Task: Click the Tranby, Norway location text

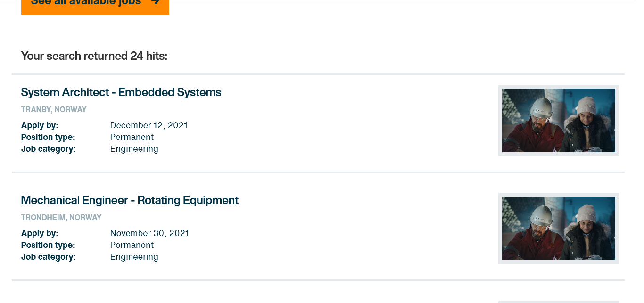Action: point(54,110)
